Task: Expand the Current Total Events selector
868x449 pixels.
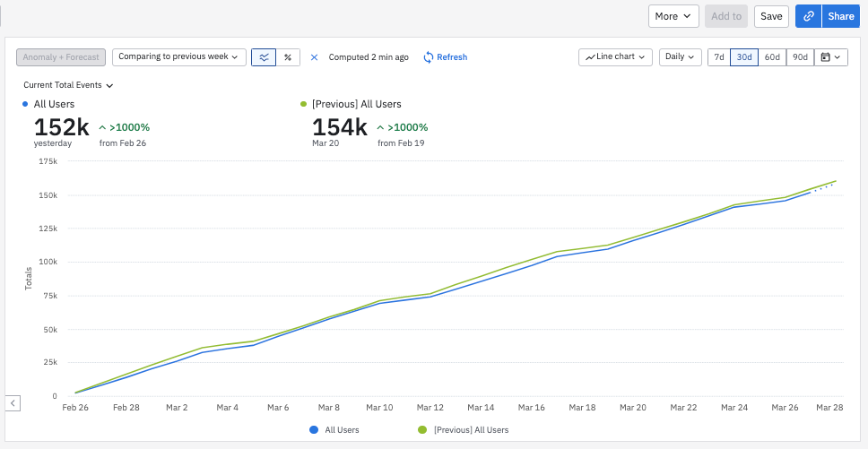Action: click(68, 85)
